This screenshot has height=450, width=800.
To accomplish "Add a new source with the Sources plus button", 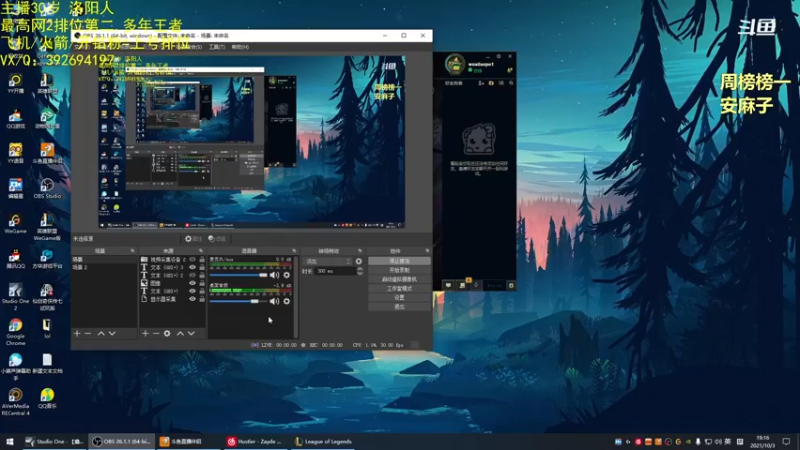I will (x=145, y=333).
